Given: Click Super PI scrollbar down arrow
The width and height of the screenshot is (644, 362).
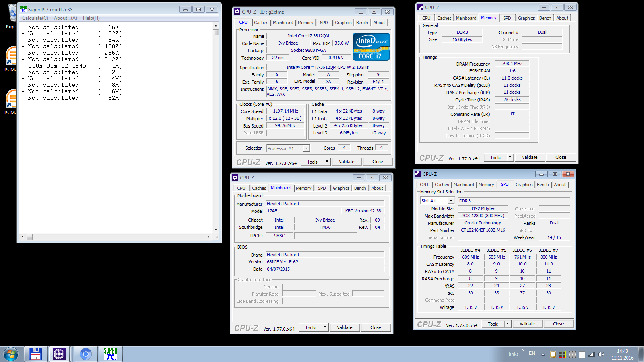Looking at the screenshot, I should coord(216,230).
